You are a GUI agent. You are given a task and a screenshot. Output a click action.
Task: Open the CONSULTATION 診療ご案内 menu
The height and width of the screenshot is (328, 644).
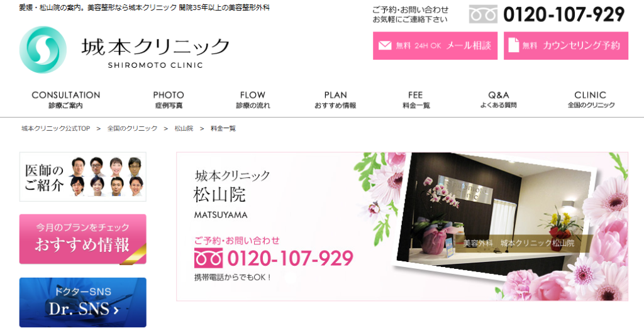(x=65, y=100)
